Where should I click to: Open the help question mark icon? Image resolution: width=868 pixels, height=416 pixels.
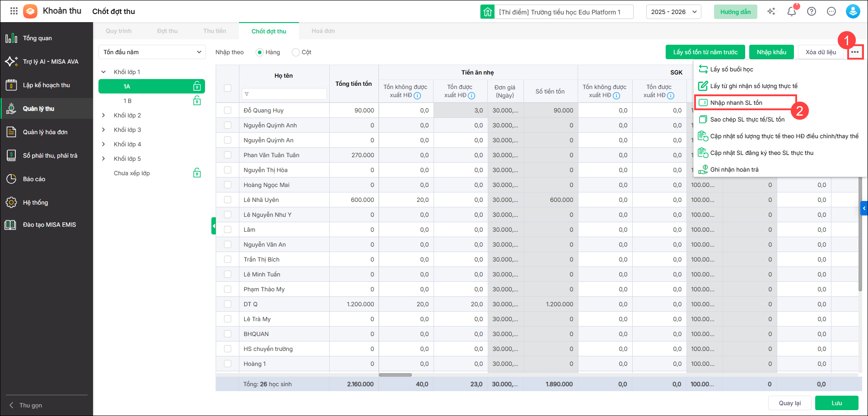(812, 12)
